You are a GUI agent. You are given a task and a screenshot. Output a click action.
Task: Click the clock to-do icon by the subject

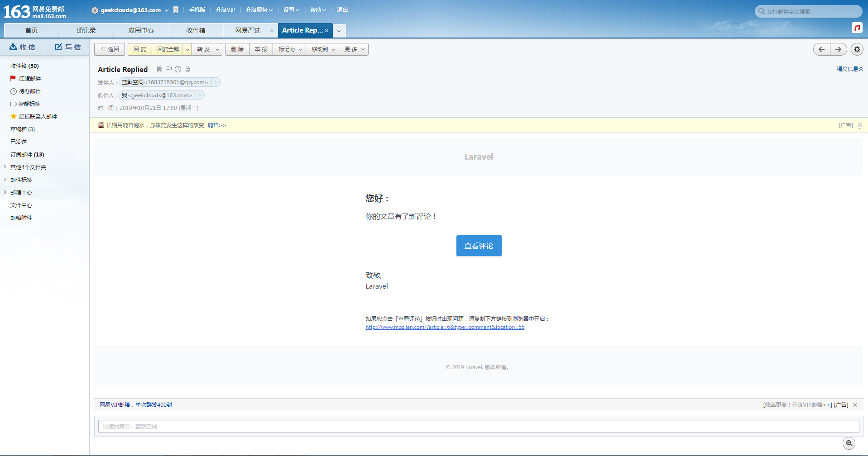(x=178, y=69)
